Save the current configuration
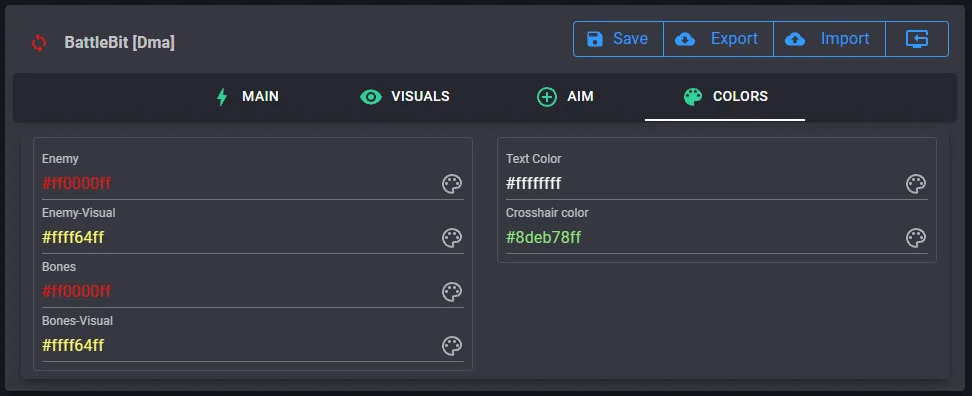 618,39
